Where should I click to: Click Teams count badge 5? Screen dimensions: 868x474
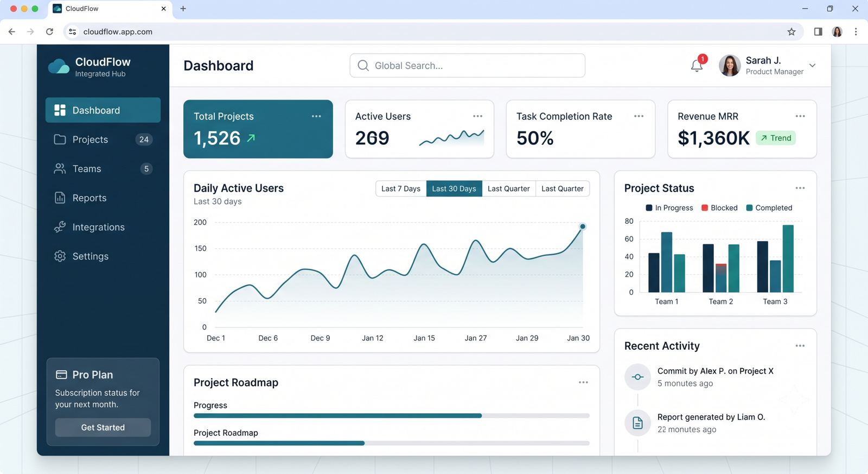point(146,169)
